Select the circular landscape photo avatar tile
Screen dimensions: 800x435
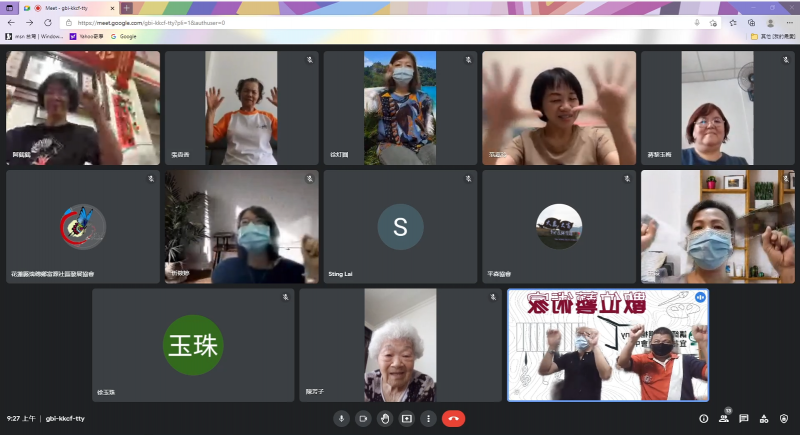(559, 227)
